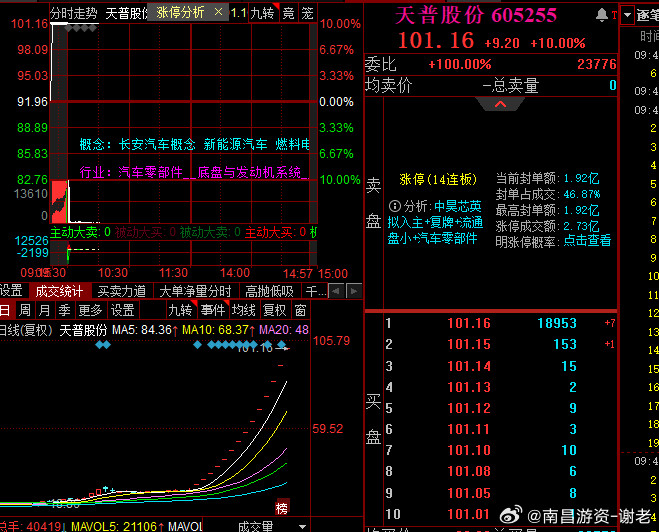Screen dimensions: 659x532
Task: Open 设置 in the K-line toolbar
Action: click(x=123, y=310)
